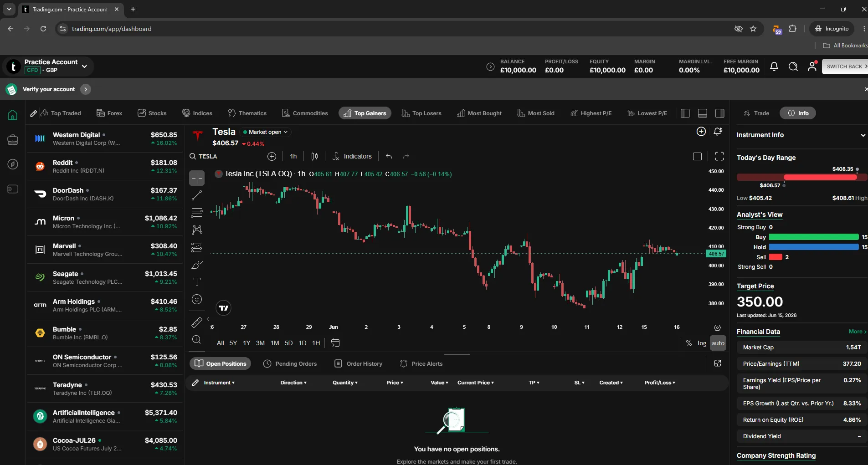Toggle balance visibility arrow in header
Viewport: 868px width, 465px height.
tap(490, 66)
